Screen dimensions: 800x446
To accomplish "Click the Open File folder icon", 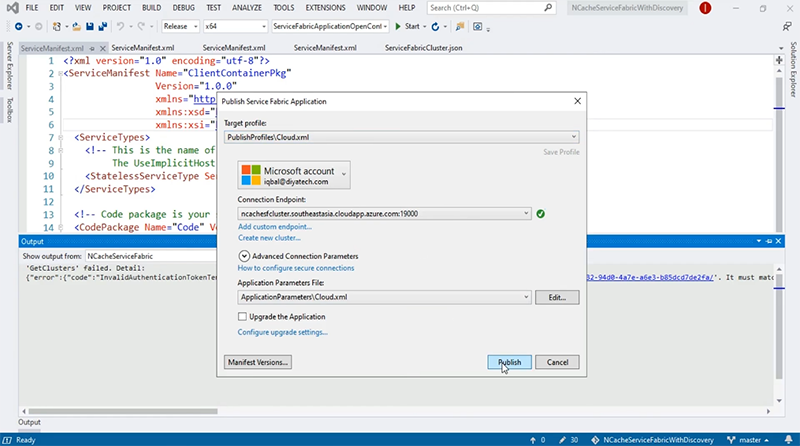I will point(77,27).
